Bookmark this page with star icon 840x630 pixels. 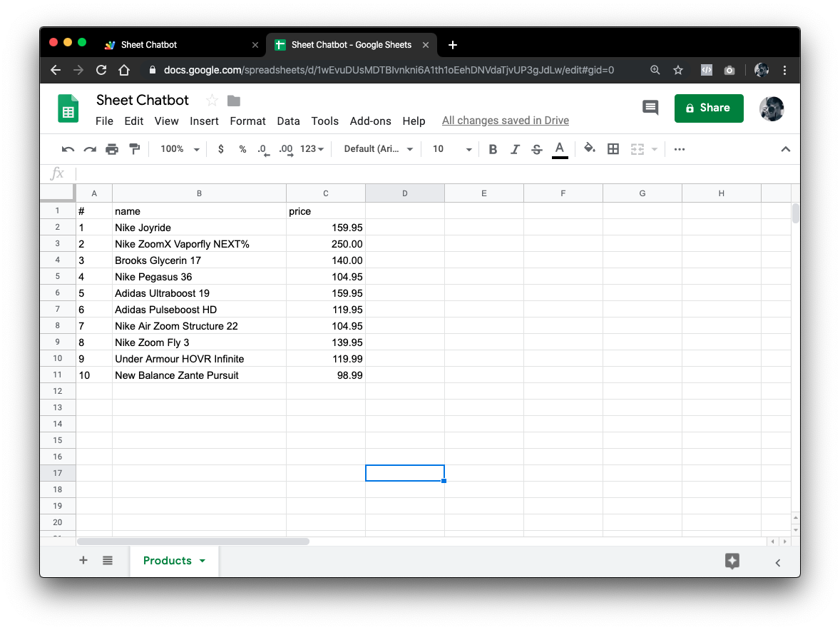click(x=678, y=70)
